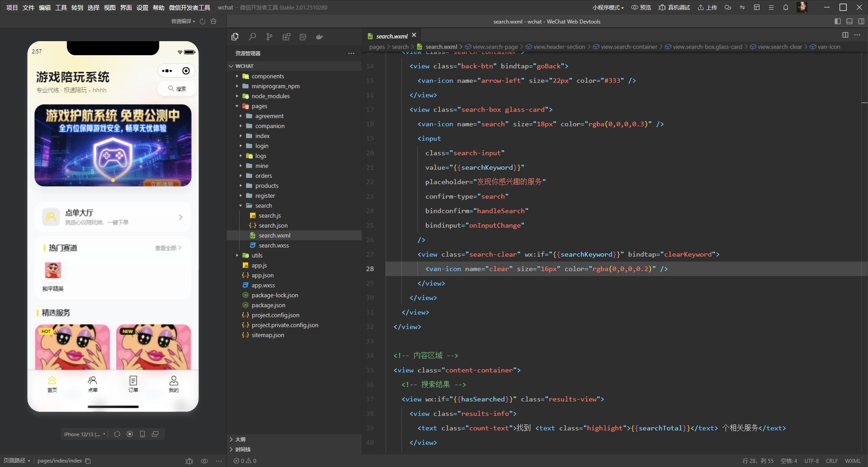Expand the components folder in the tree

click(268, 76)
